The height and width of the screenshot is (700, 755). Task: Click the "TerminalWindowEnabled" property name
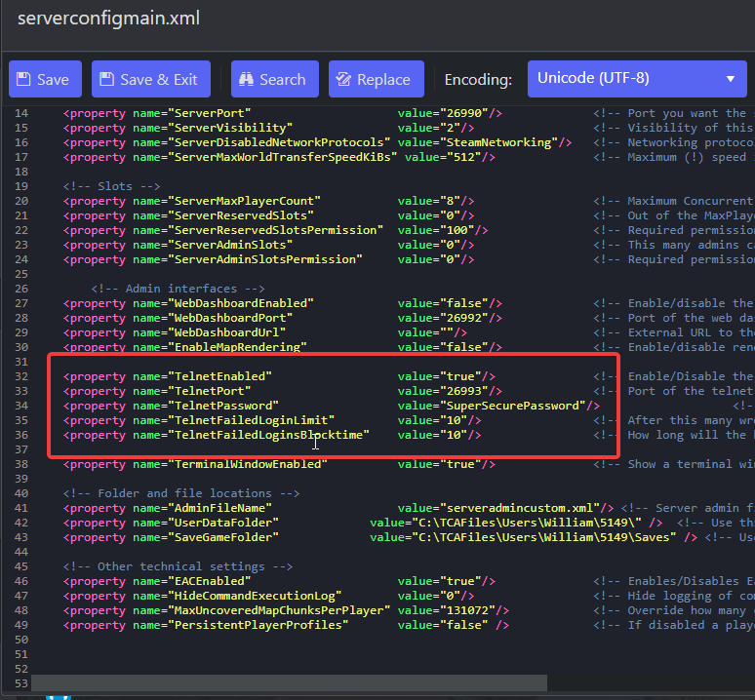pyautogui.click(x=248, y=464)
